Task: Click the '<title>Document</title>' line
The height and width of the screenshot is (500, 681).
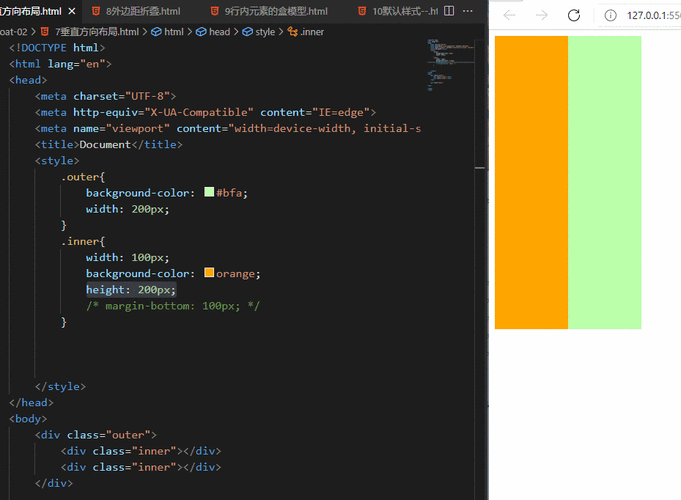Action: point(109,145)
